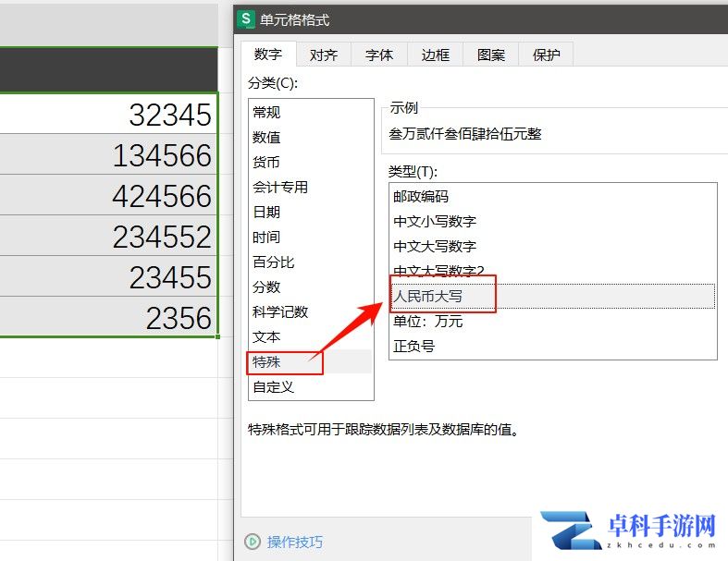Click the example text 叁万贰仟叁佰肆拾伍元整
The image size is (728, 561).
click(465, 134)
